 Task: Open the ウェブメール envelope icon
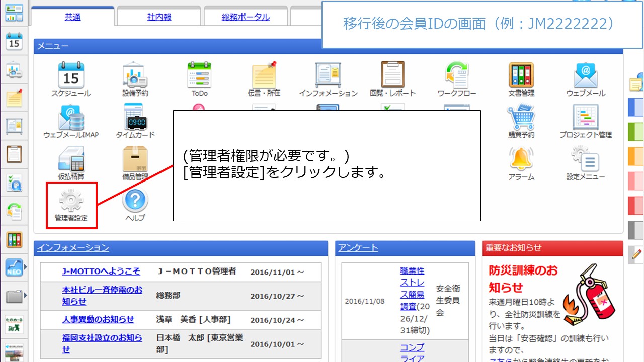(586, 76)
